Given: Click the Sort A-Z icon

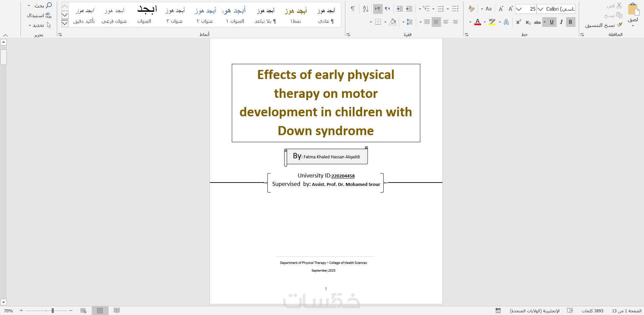Looking at the screenshot, I should [x=366, y=9].
